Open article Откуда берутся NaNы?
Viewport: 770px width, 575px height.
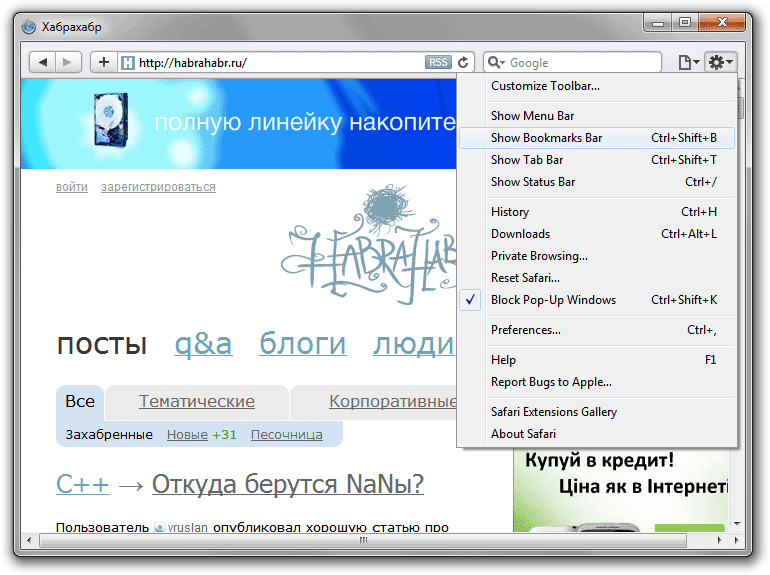click(288, 485)
